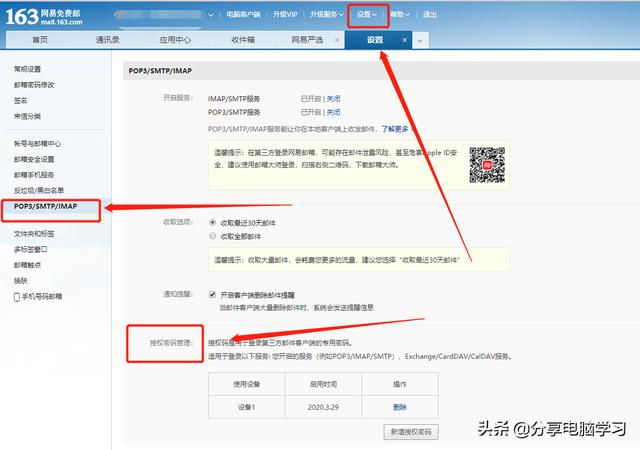Click the 2020.3.29 date cell
The width and height of the screenshot is (640, 450).
[x=323, y=407]
